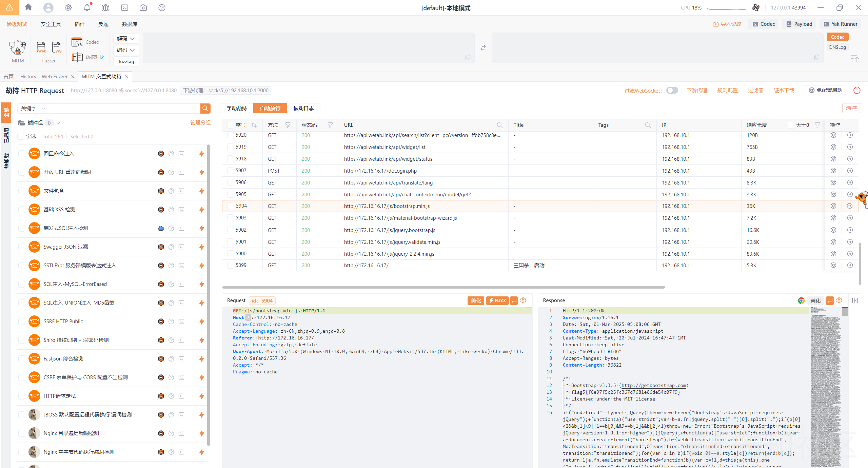Switch to 手动劫持 mode tab

237,108
